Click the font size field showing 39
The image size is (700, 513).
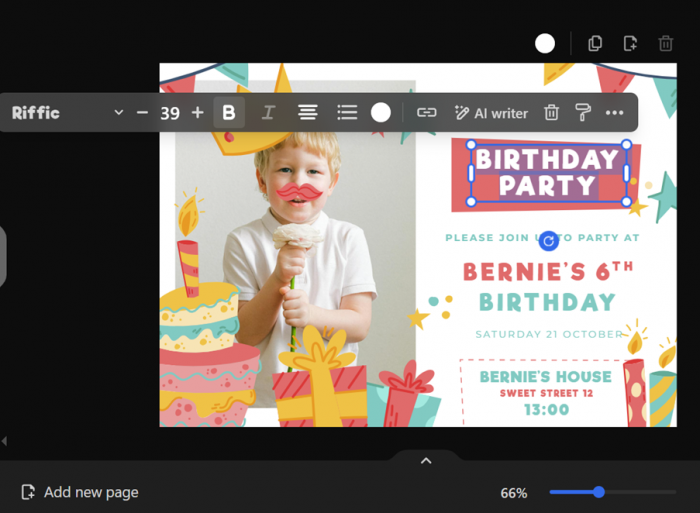(x=170, y=113)
